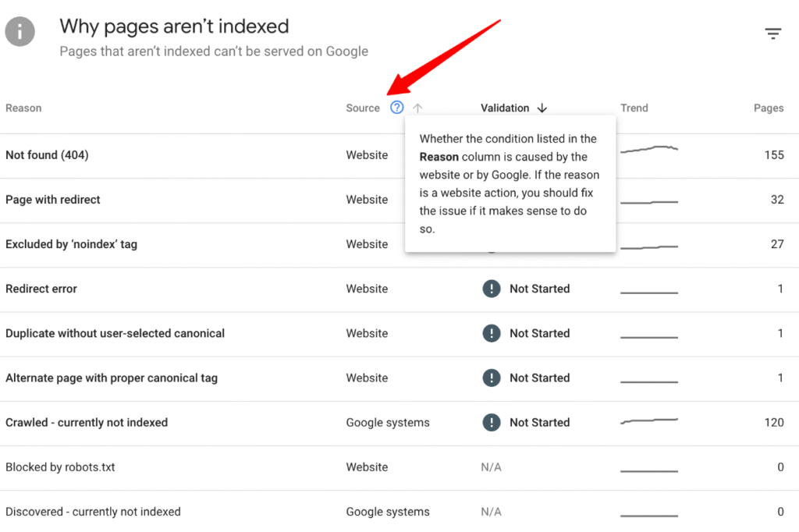The width and height of the screenshot is (799, 532).
Task: Click the Reason column header
Action: (x=23, y=108)
